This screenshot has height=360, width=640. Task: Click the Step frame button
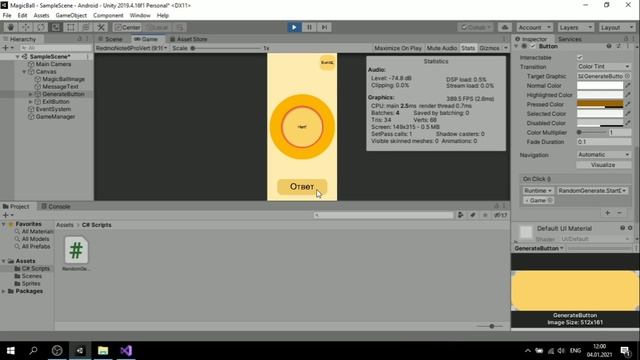pos(324,27)
